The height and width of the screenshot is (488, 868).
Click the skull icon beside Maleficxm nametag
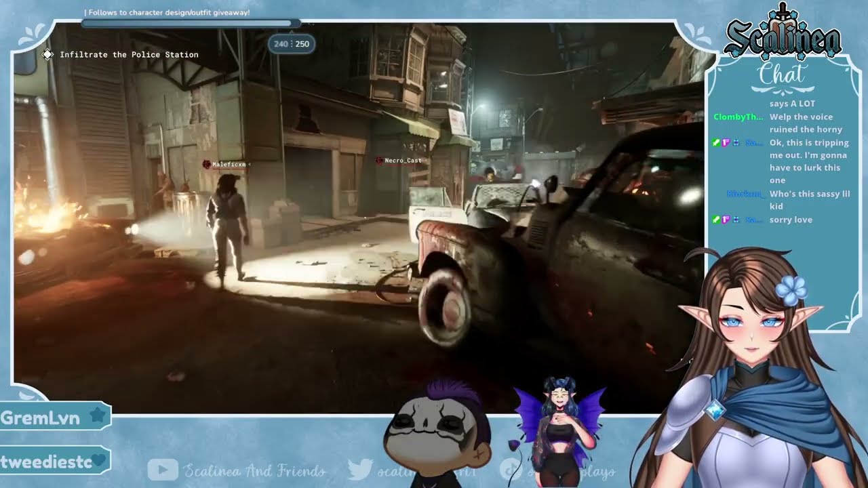pyautogui.click(x=207, y=164)
